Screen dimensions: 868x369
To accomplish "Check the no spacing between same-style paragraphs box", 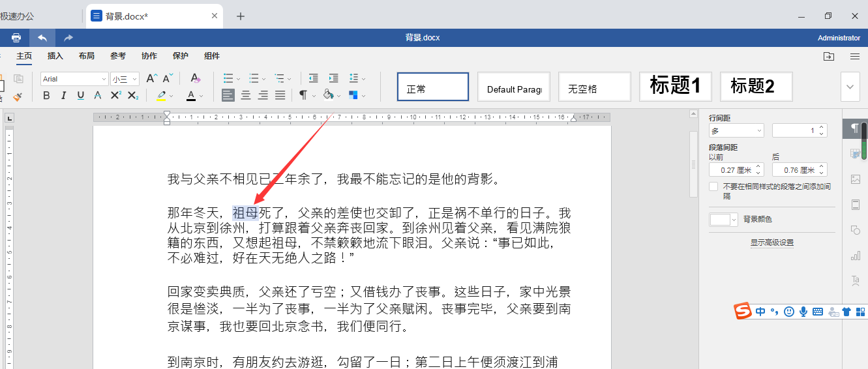I will 713,187.
